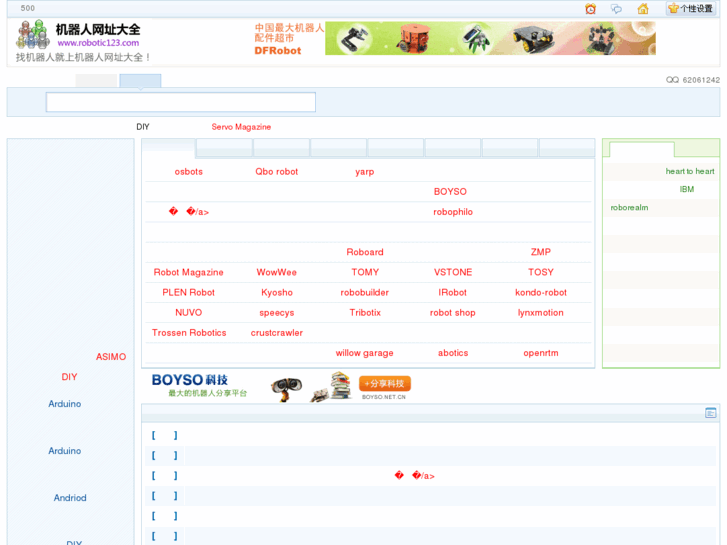Visit the roborealm link
This screenshot has height=545, width=727.
629,207
